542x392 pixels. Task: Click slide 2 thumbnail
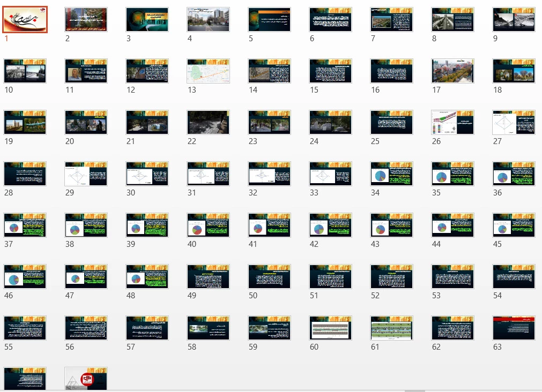[x=86, y=20]
